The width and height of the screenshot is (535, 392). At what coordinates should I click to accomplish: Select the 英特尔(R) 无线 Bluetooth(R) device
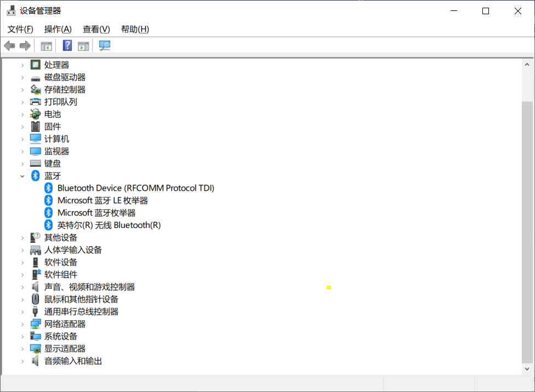tap(109, 225)
